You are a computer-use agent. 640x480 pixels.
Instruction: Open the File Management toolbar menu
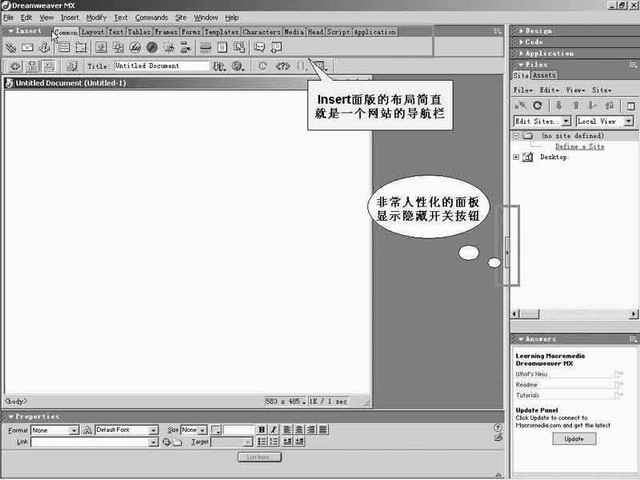[x=219, y=66]
